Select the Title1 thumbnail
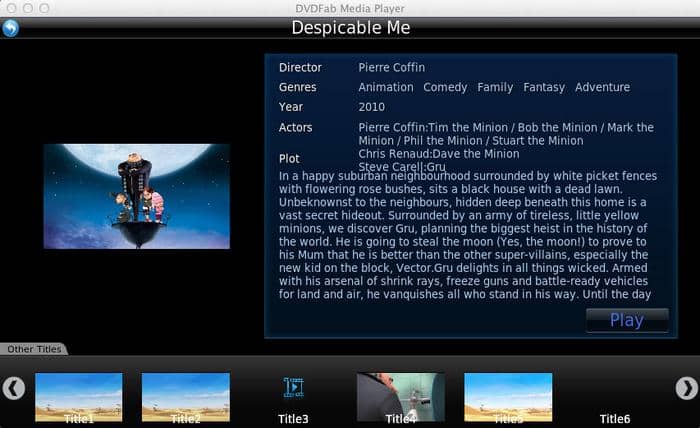The height and width of the screenshot is (428, 700). (x=79, y=397)
